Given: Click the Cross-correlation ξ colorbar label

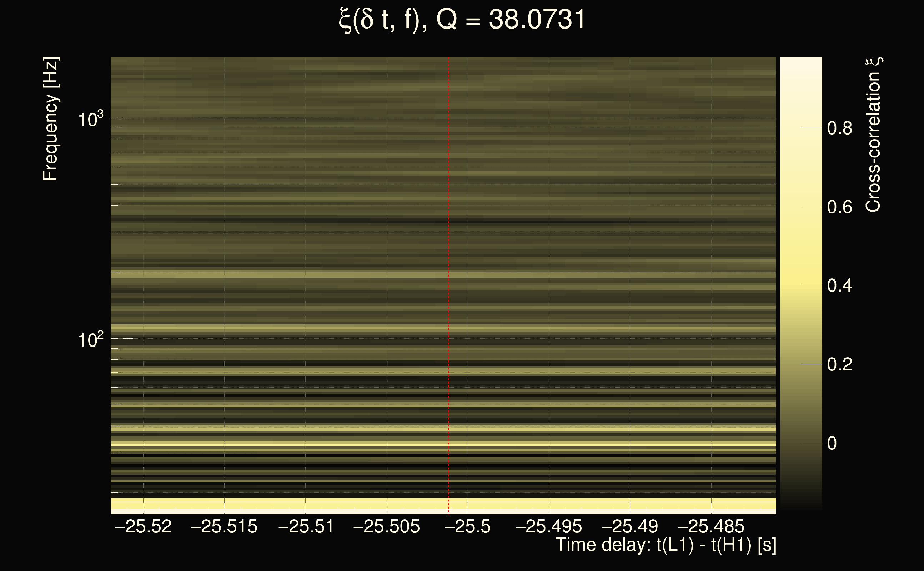Looking at the screenshot, I should (x=874, y=135).
